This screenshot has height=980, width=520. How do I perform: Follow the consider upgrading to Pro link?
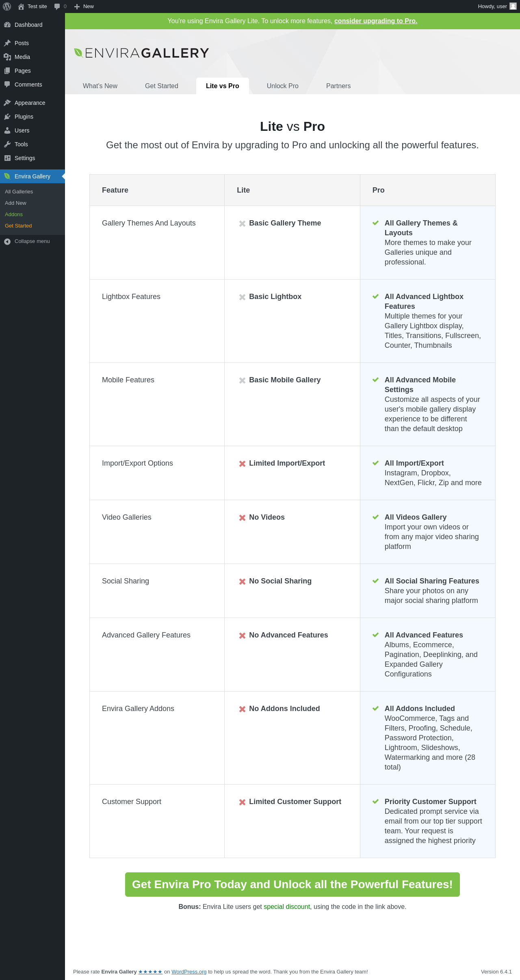(376, 21)
